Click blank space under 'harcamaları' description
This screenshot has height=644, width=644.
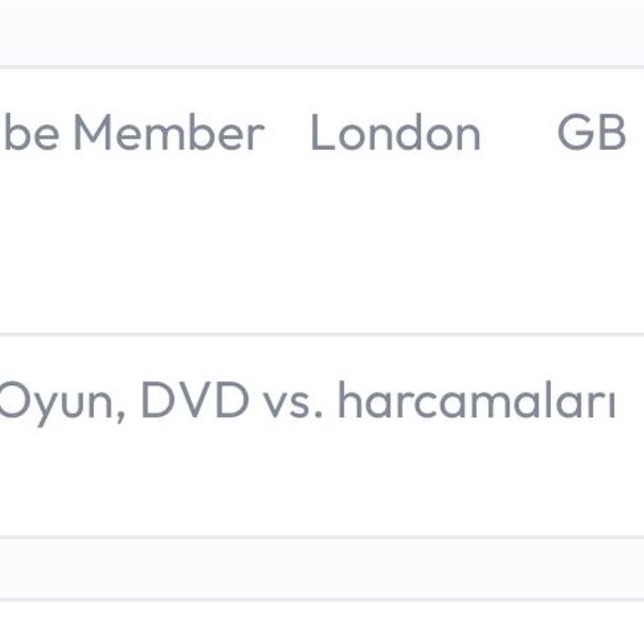click(x=476, y=486)
